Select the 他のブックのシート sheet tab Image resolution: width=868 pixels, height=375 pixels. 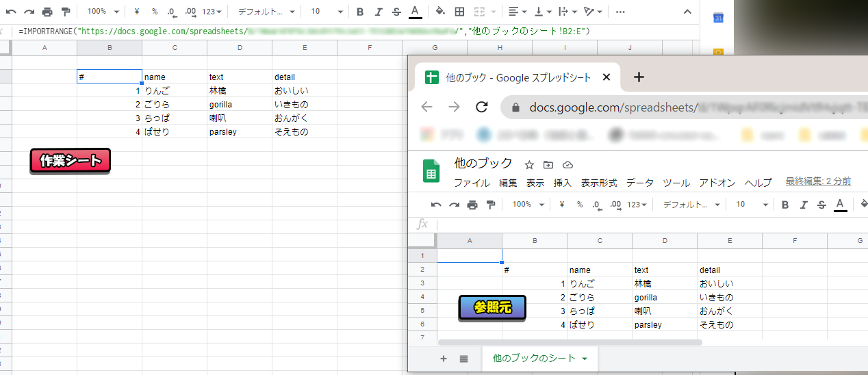pos(539,359)
